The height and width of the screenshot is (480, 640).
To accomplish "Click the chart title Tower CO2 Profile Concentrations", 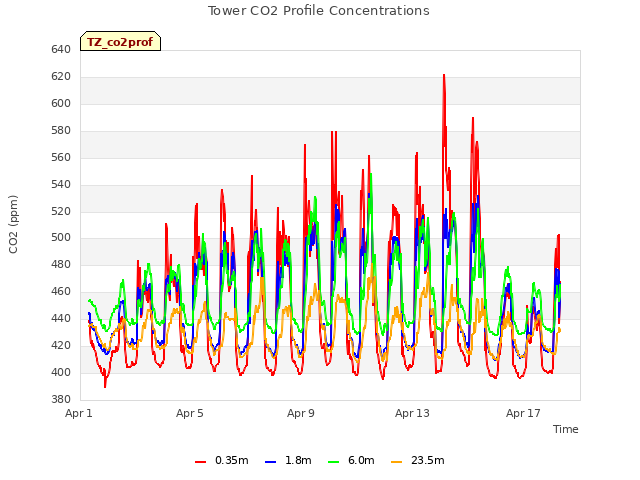I will [319, 11].
